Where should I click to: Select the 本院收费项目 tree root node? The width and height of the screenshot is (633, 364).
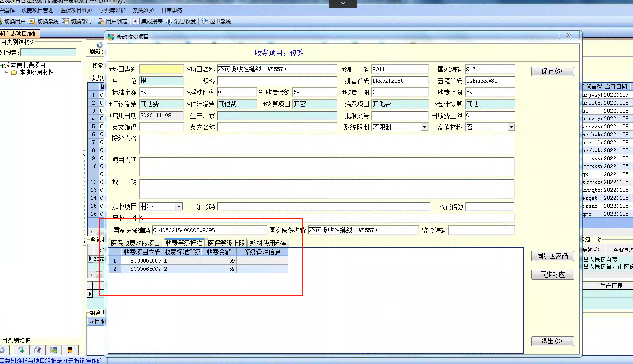tap(28, 65)
